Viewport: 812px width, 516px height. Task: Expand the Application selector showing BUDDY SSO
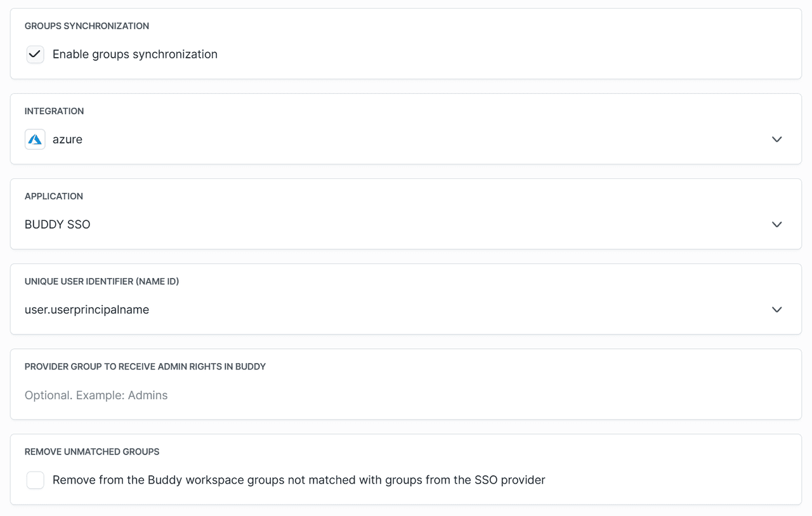point(776,224)
